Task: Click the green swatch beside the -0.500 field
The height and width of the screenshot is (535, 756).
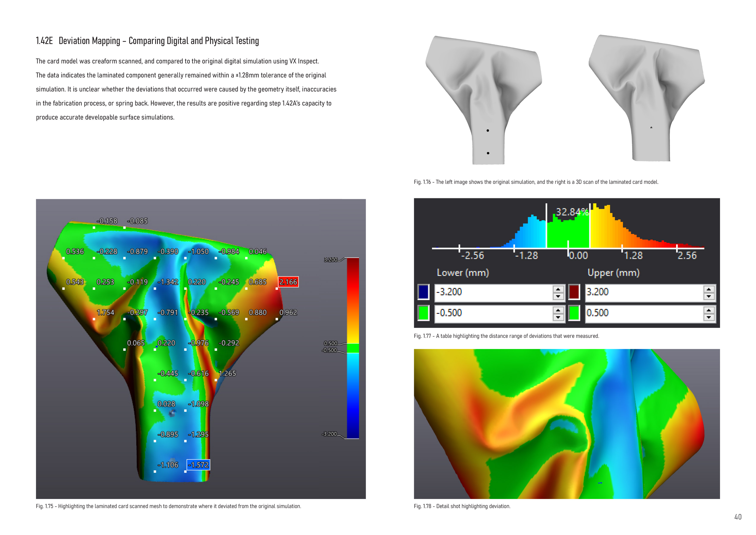Action: pyautogui.click(x=423, y=313)
